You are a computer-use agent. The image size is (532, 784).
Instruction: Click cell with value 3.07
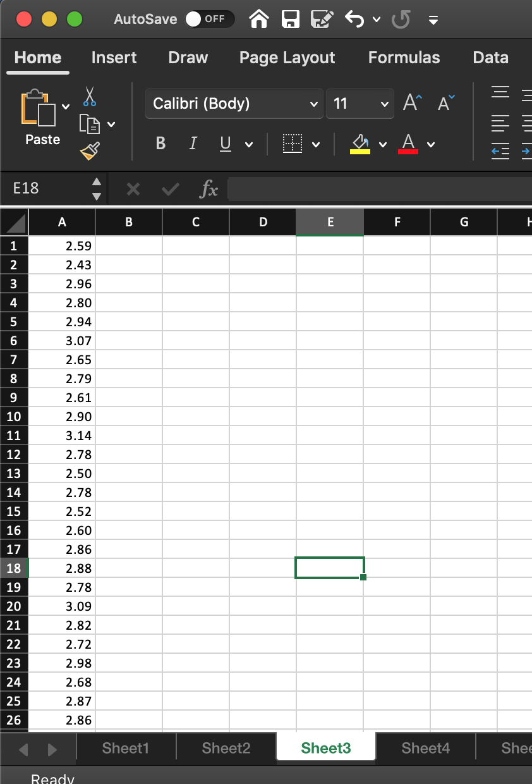[x=62, y=341]
